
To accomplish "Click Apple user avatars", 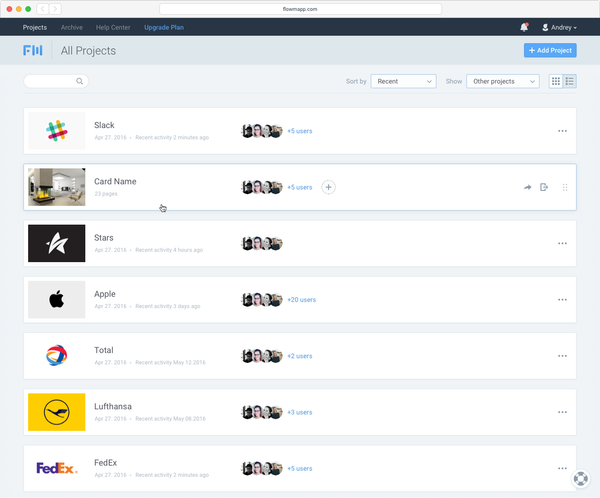I will click(262, 300).
